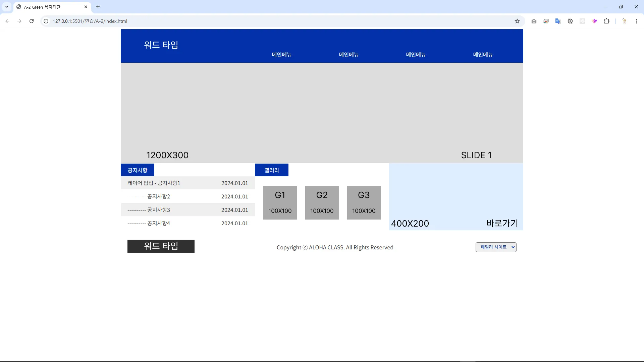Screen dimensions: 644x362
Task: Click the camera screenshot extension icon
Action: [x=534, y=21]
